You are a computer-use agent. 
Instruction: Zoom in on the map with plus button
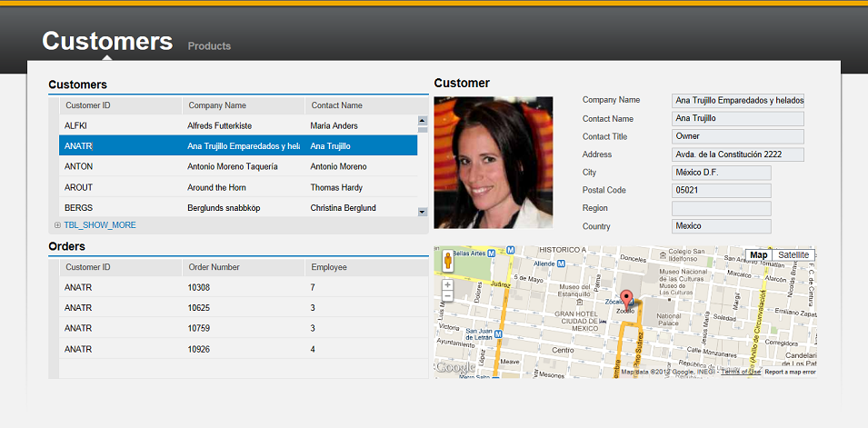coord(447,285)
